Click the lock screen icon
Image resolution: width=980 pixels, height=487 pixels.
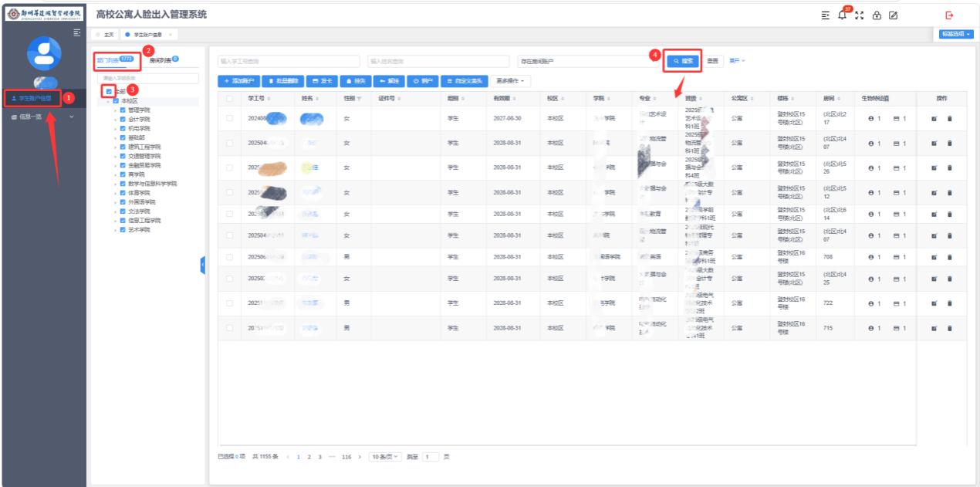877,15
